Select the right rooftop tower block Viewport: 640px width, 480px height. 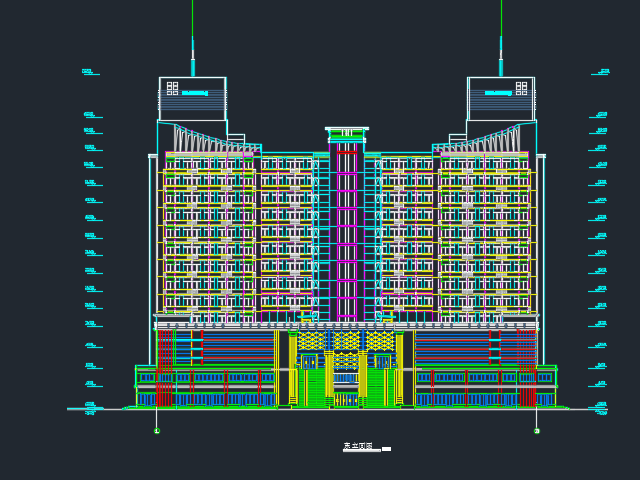point(501,99)
